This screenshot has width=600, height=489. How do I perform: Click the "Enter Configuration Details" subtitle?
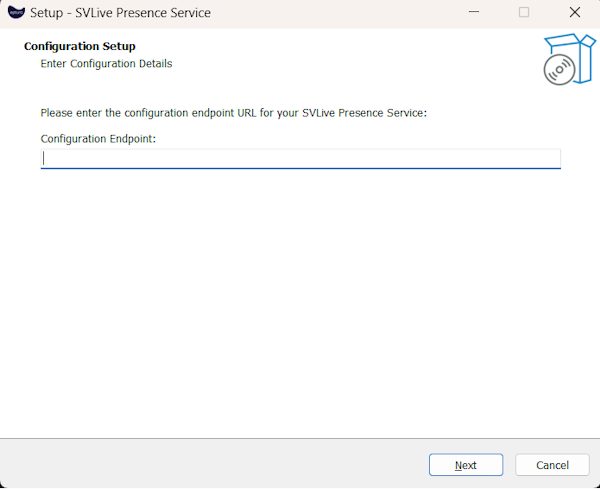pos(106,64)
